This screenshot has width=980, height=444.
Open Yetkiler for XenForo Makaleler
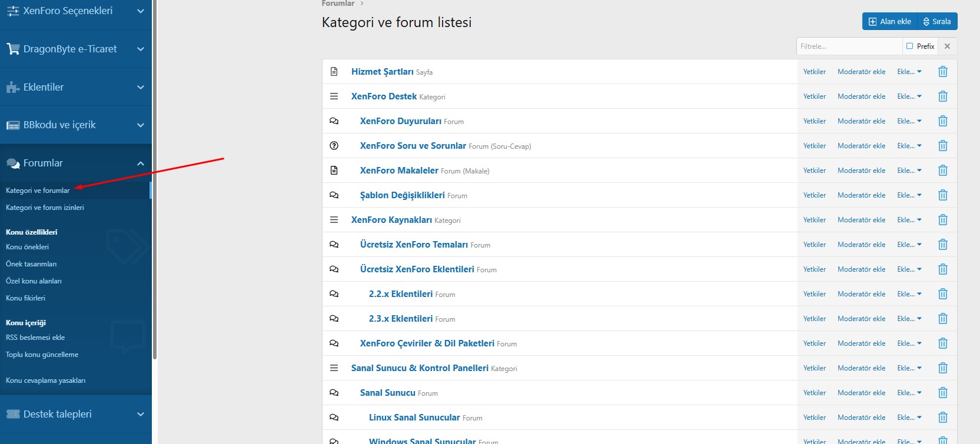(815, 171)
